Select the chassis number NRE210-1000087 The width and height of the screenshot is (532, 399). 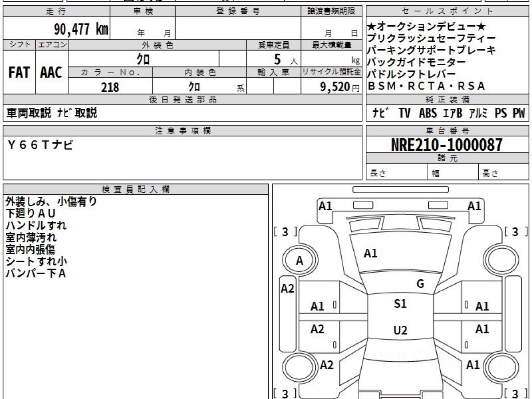pyautogui.click(x=447, y=145)
